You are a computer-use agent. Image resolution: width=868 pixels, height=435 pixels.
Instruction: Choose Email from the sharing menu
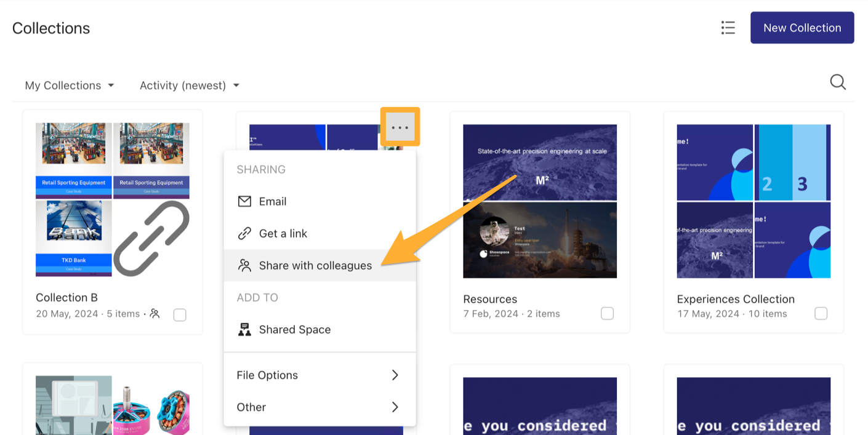point(320,201)
